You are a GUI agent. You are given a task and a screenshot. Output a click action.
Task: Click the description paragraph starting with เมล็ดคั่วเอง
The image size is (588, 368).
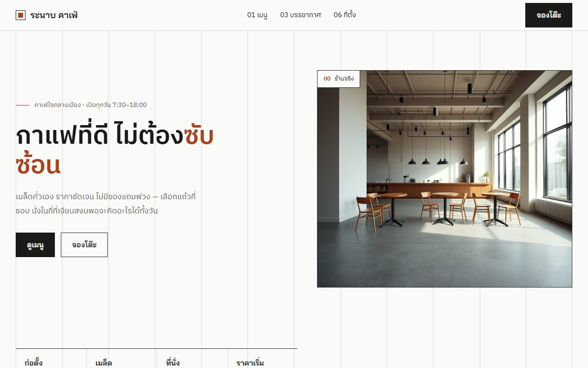106,204
